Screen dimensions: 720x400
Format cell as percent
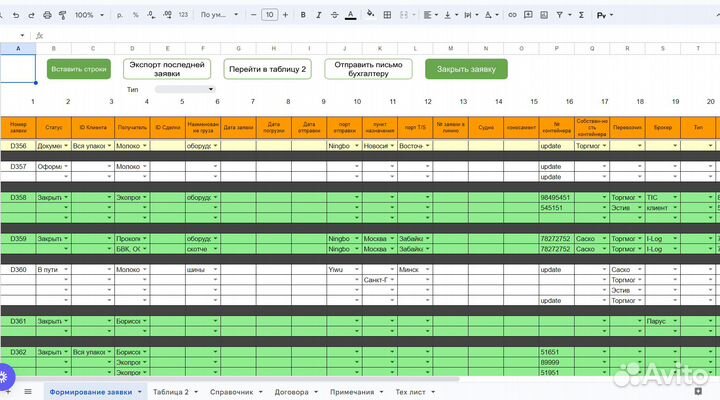click(x=135, y=15)
